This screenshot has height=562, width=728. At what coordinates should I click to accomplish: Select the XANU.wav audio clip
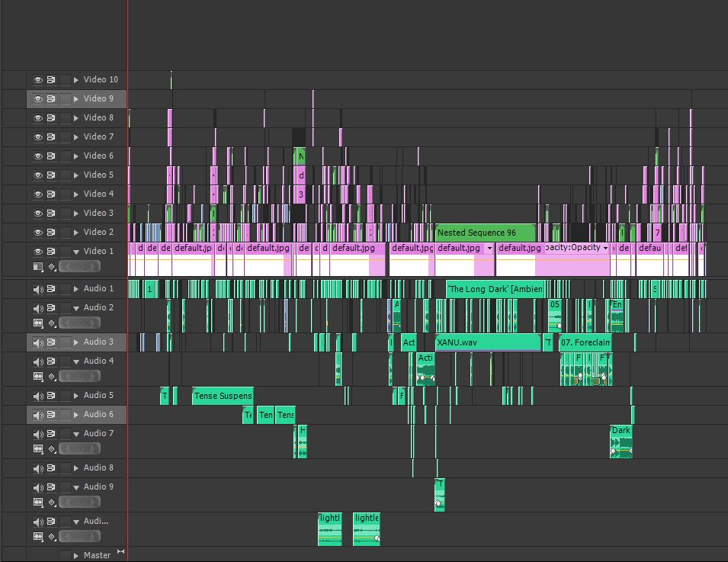(x=488, y=342)
